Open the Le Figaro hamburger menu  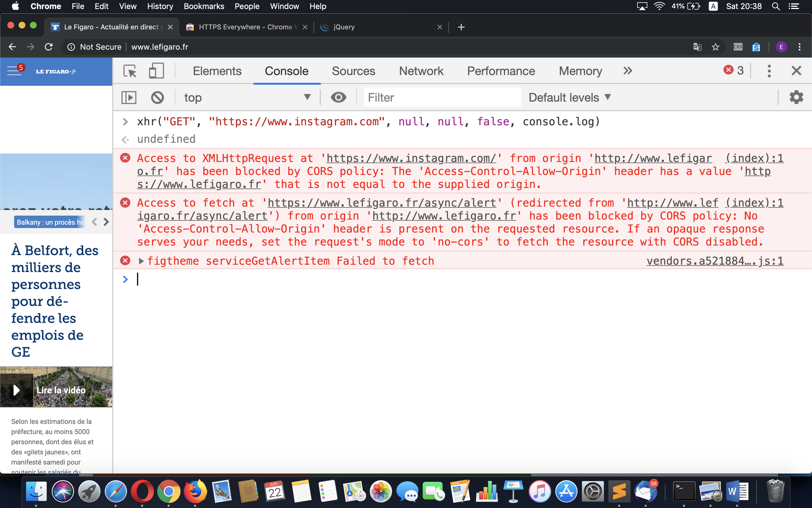pyautogui.click(x=14, y=71)
